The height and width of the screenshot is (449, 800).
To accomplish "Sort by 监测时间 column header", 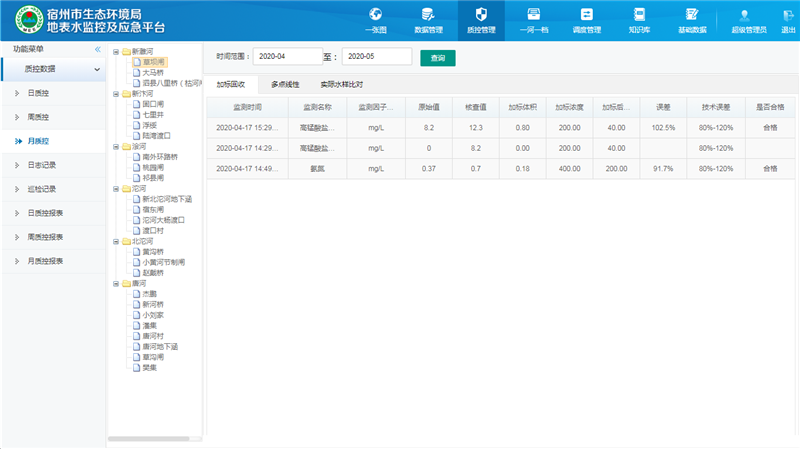I will coord(247,107).
